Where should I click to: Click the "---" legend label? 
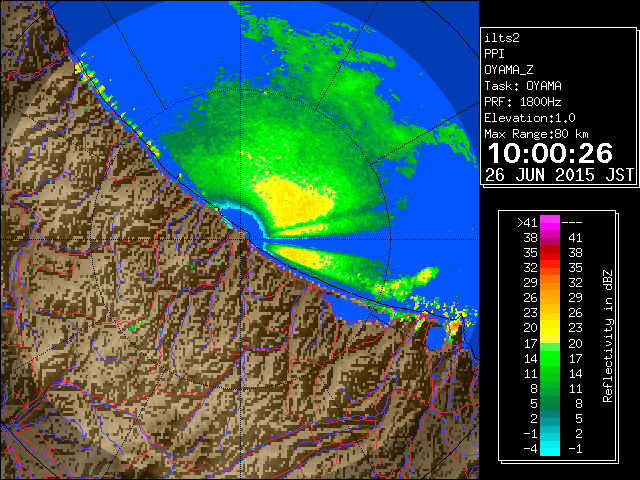(x=572, y=223)
